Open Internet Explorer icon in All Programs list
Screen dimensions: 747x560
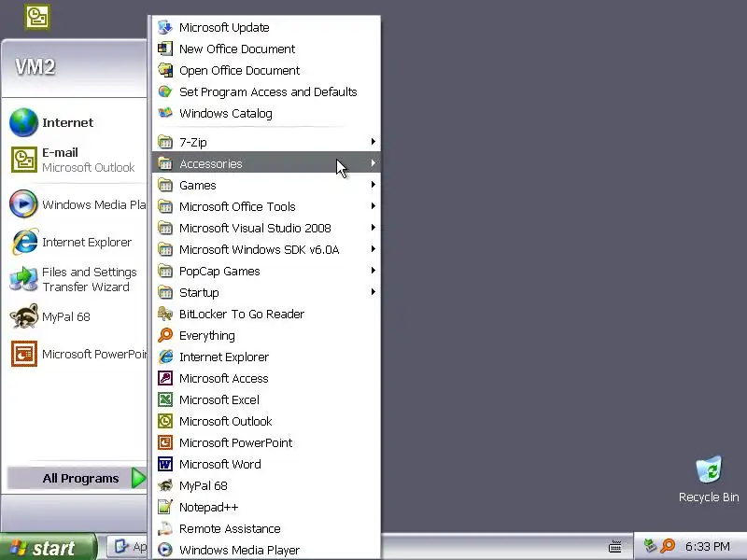pyautogui.click(x=165, y=357)
